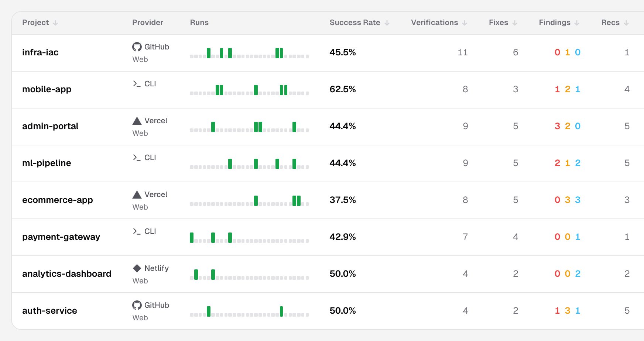The height and width of the screenshot is (341, 644).
Task: Sort by Findings column arrow
Action: pyautogui.click(x=577, y=23)
